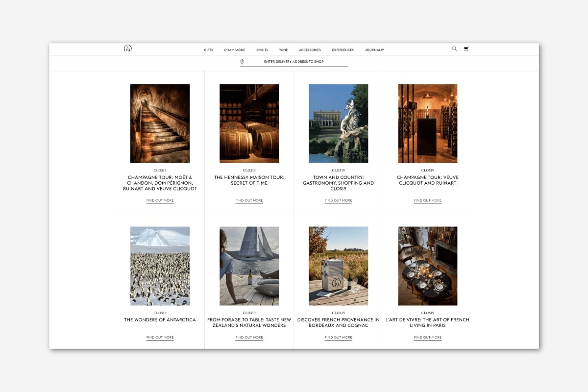The width and height of the screenshot is (588, 392).
Task: Click the CLOS19 label above The Hennessy Maison Tour
Action: (249, 171)
